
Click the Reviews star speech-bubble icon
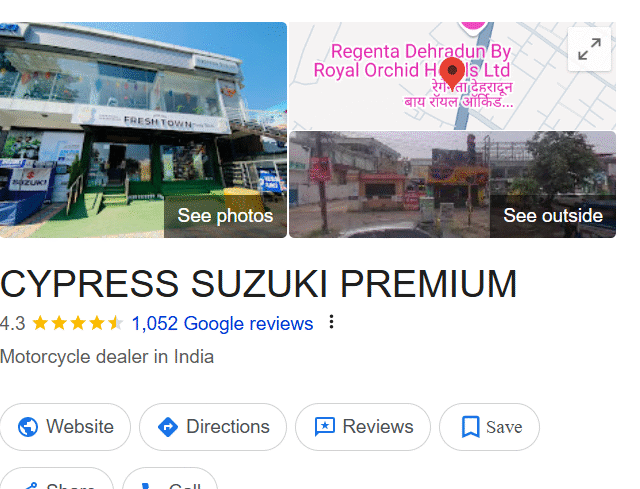324,427
